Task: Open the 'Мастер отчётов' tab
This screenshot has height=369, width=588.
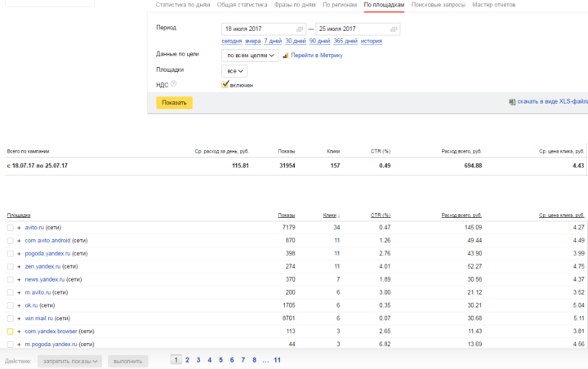Action: [x=493, y=5]
